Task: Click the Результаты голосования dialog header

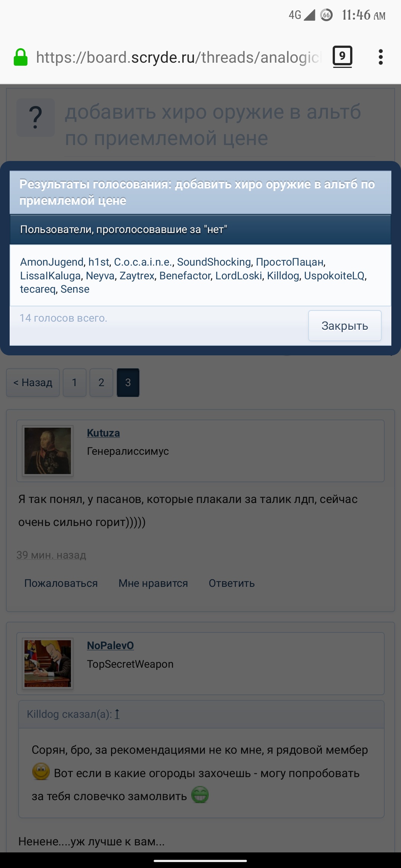Action: pyautogui.click(x=200, y=192)
